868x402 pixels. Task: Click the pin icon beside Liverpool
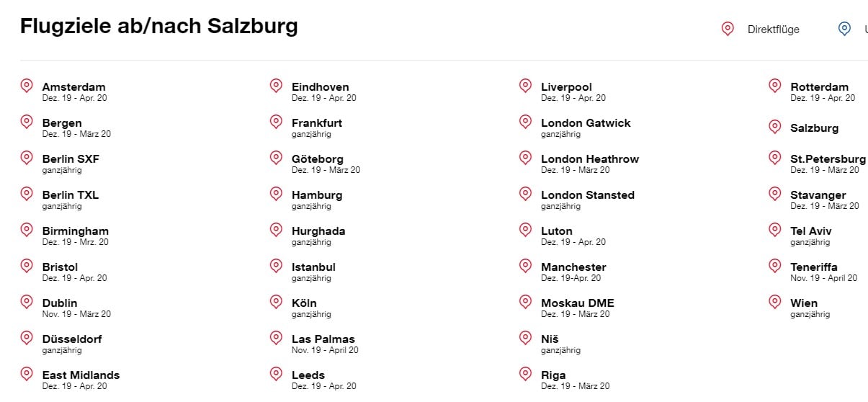tap(526, 86)
